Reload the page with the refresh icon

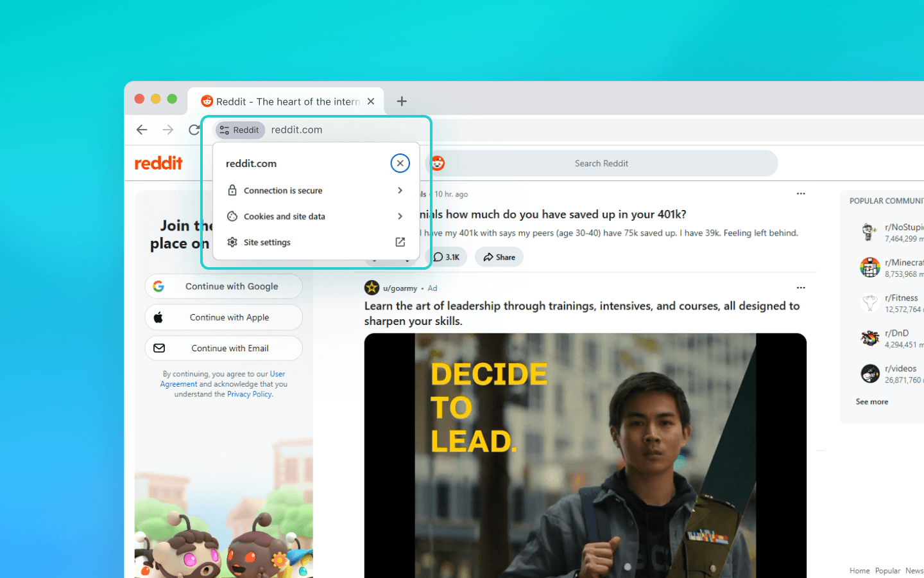point(194,130)
